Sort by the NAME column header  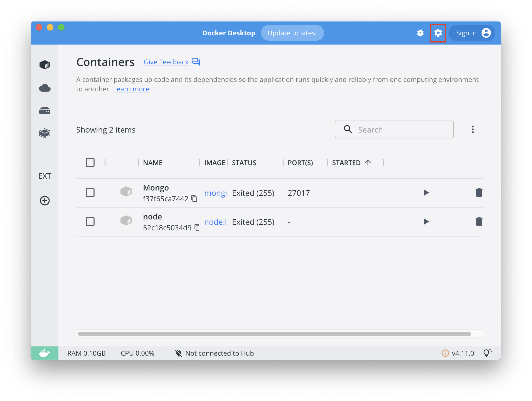tap(153, 163)
